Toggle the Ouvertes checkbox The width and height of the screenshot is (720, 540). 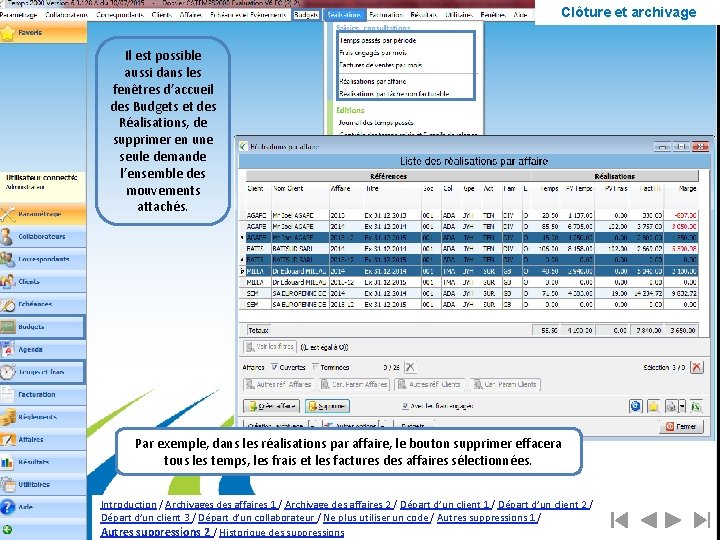[x=275, y=367]
